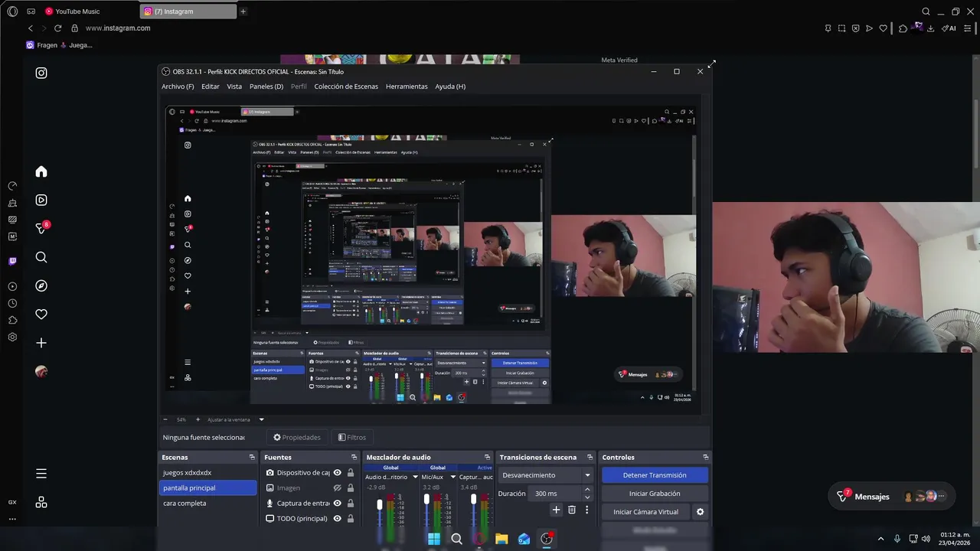Open browser extensions cube icon in toolbar
Image resolution: width=980 pixels, height=551 pixels.
coord(903,28)
